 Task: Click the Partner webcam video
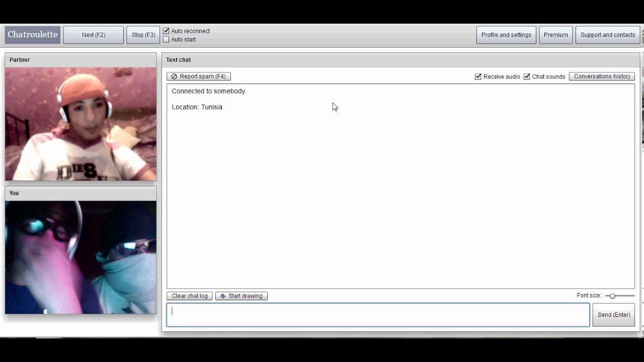(x=81, y=124)
